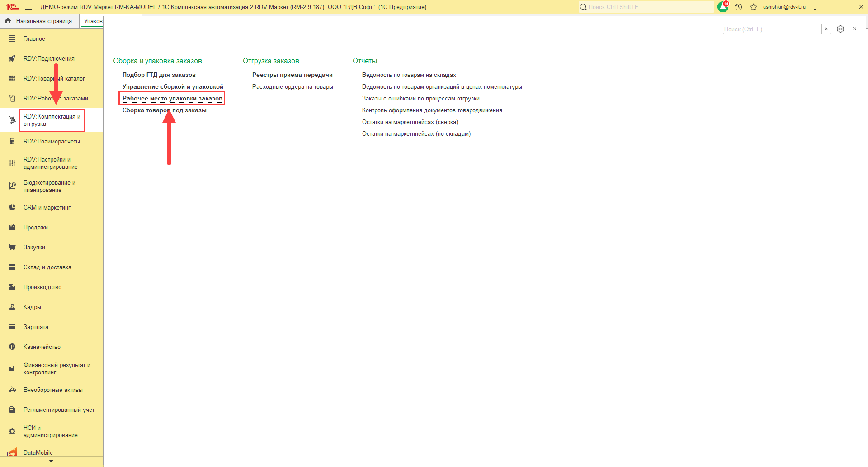Clear the section search field
The height and width of the screenshot is (467, 868).
click(x=826, y=29)
